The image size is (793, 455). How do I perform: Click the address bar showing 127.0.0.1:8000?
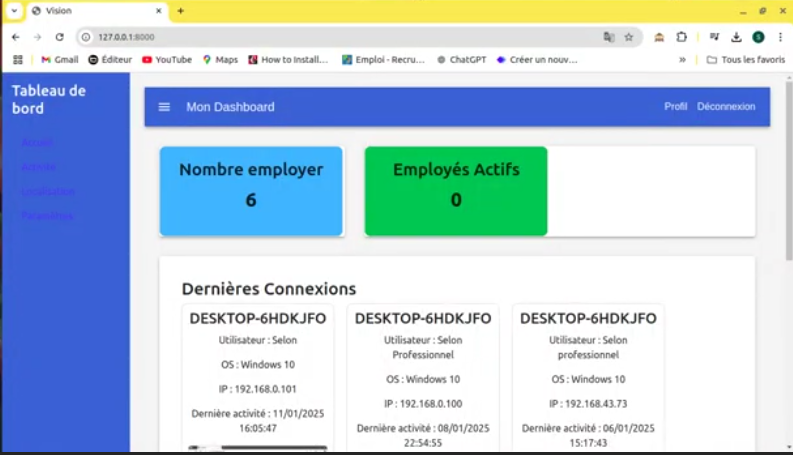pos(344,37)
